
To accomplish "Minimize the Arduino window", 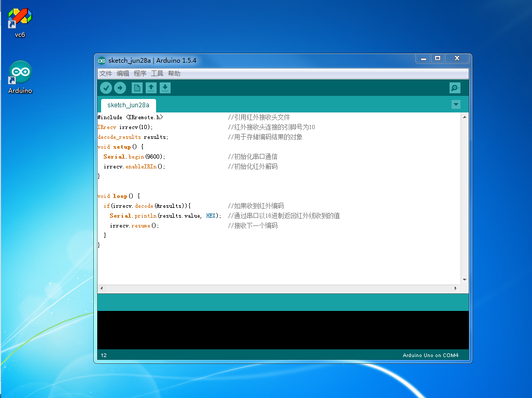I will pos(424,59).
